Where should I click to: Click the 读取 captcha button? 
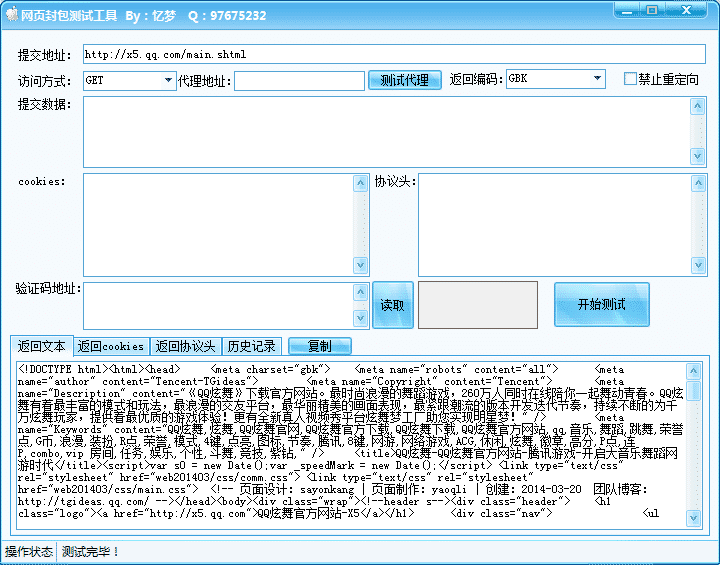tap(392, 304)
